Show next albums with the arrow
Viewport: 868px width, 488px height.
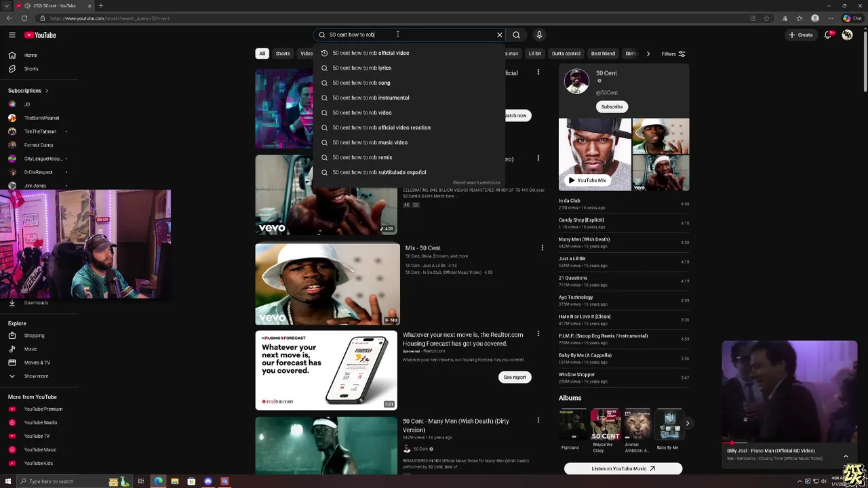pos(687,424)
